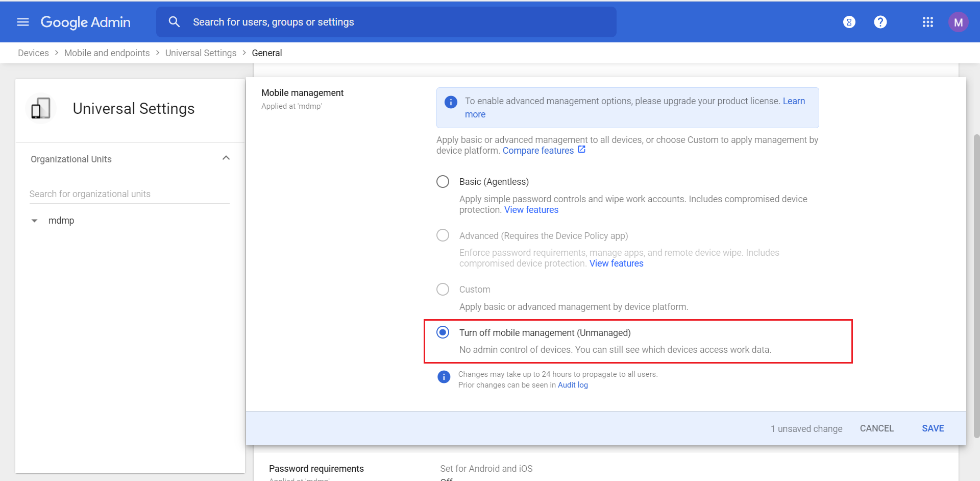The width and height of the screenshot is (980, 481).
Task: Open the Google apps grid
Action: pyautogui.click(x=928, y=22)
